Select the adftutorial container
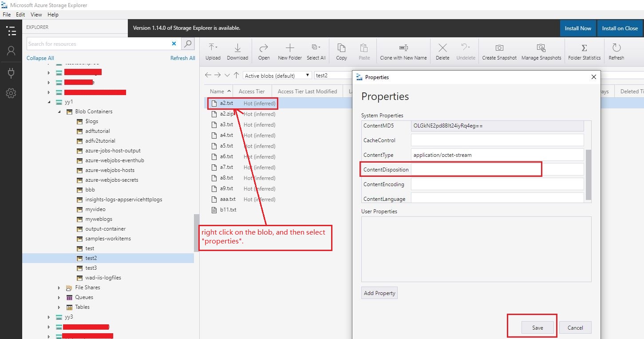The height and width of the screenshot is (339, 644). coord(98,131)
